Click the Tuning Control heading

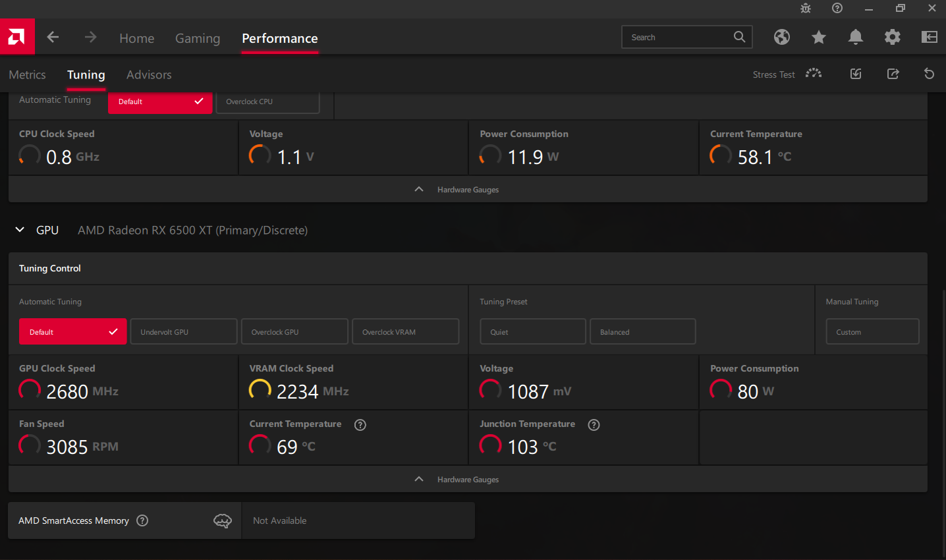[50, 268]
